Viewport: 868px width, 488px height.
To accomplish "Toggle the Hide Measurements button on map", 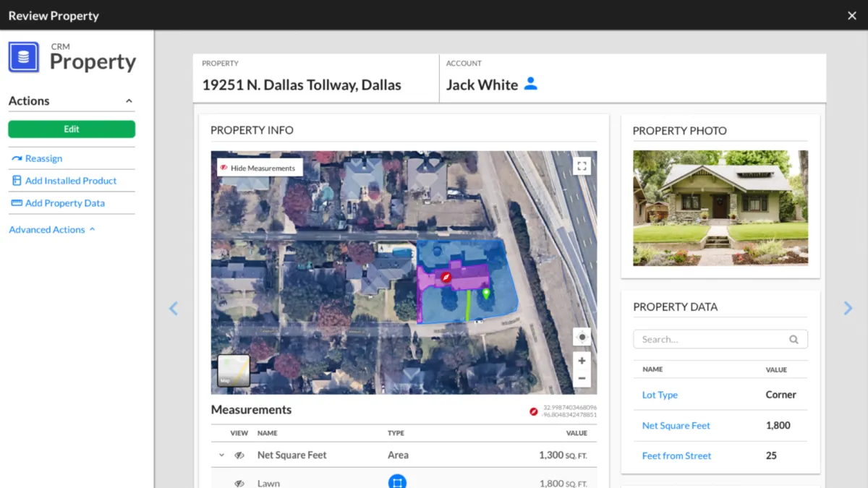I will pyautogui.click(x=260, y=168).
